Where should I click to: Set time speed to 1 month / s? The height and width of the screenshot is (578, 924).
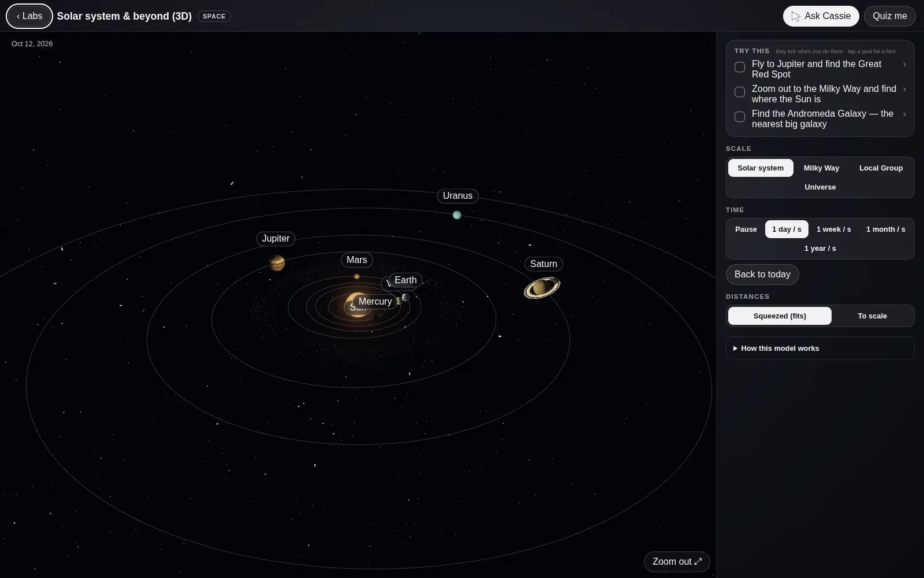[x=885, y=229]
